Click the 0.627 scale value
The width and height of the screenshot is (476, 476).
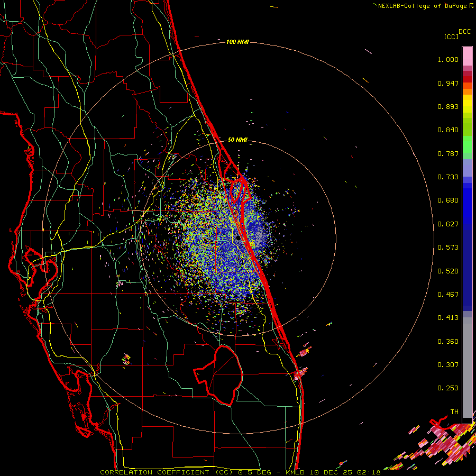click(x=448, y=224)
